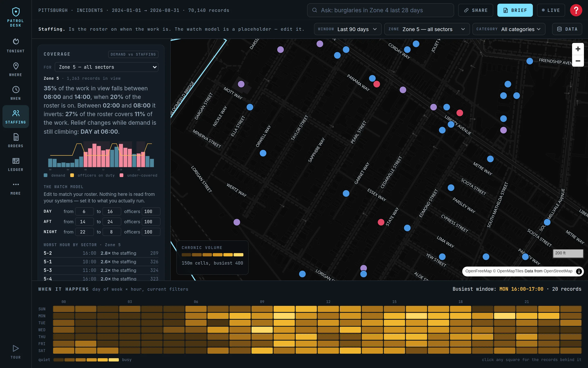Open the Where map pin view

16,69
